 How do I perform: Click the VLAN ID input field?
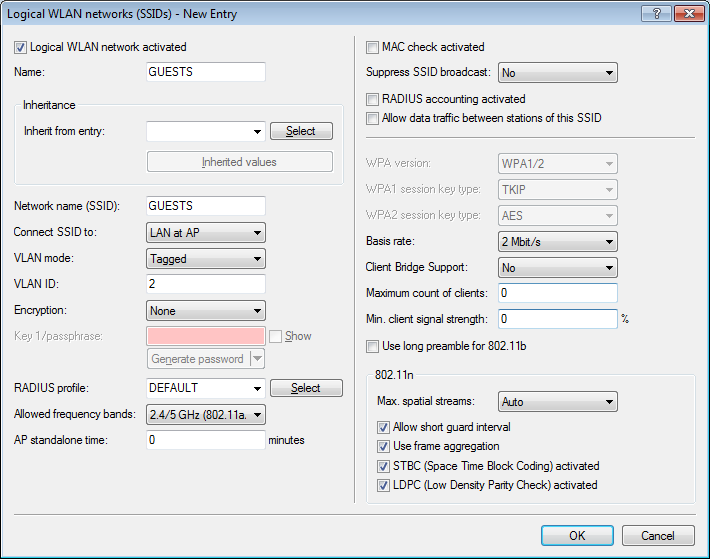coord(205,285)
